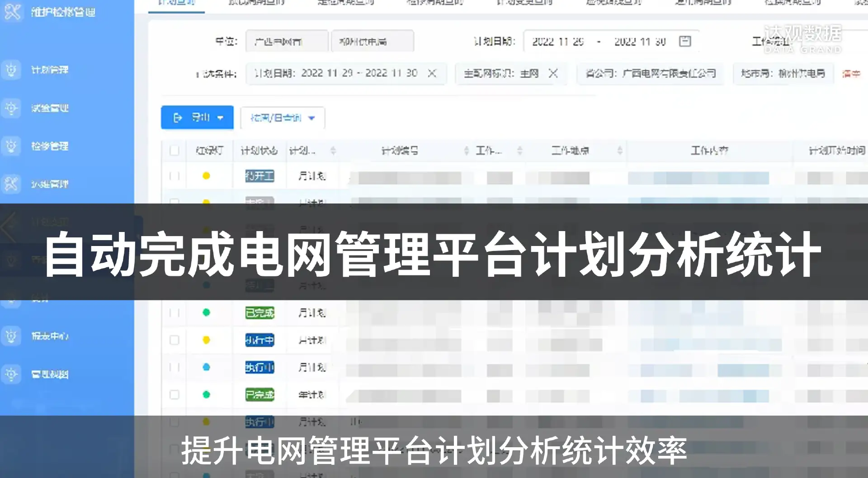This screenshot has width=868, height=478.
Task: Select 检修管理 in the sidebar menu
Action: tap(50, 146)
